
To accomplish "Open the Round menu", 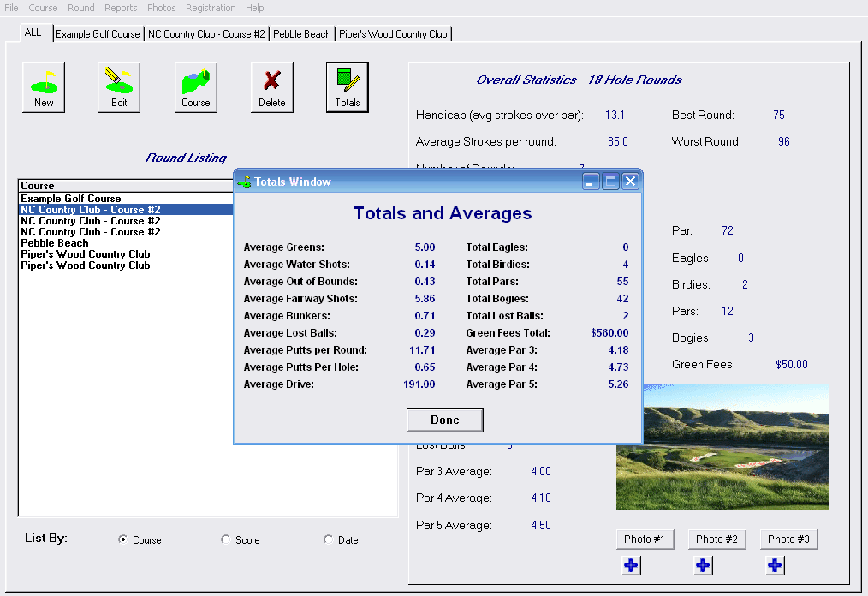I will coord(80,8).
